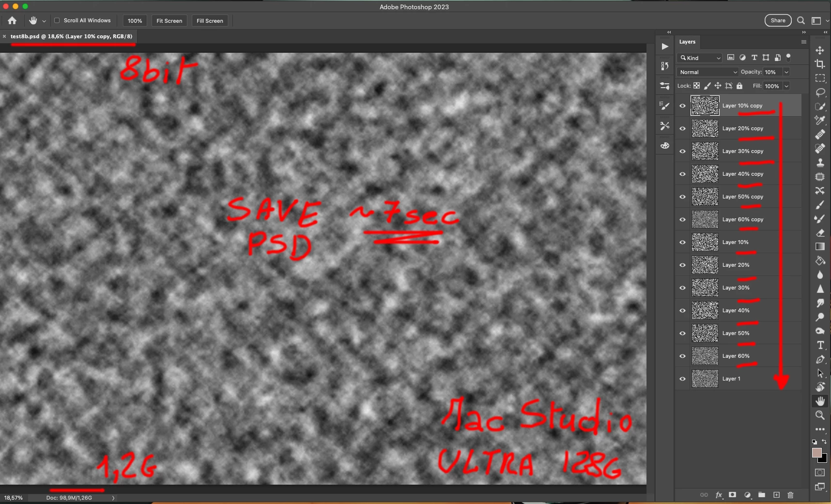Open the Kind filter dropdown
Image resolution: width=831 pixels, height=504 pixels.
click(x=700, y=58)
